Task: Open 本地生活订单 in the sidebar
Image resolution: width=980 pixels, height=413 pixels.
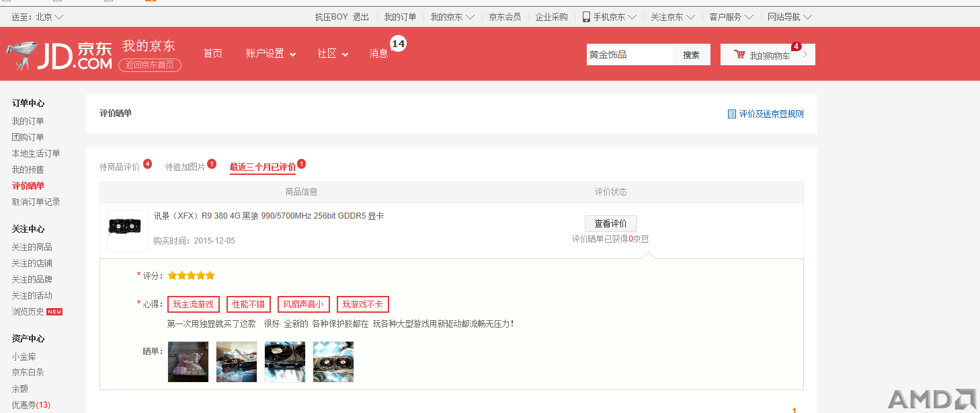Action: [x=36, y=153]
